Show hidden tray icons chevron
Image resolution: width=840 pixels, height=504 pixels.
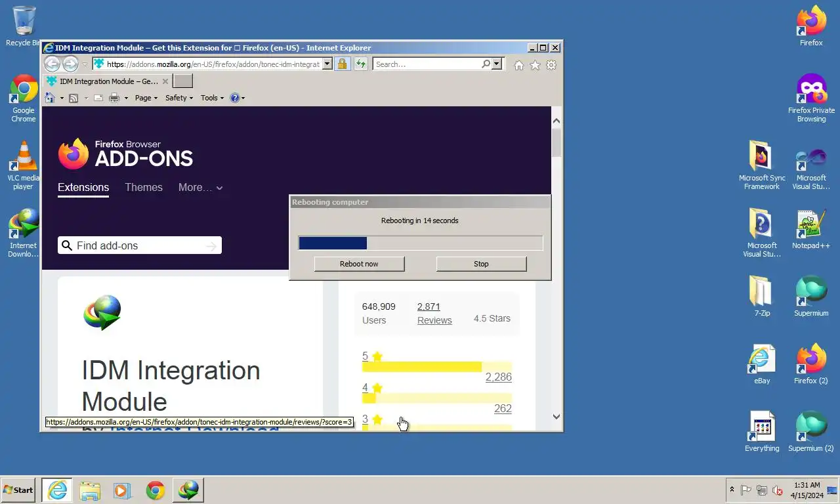(x=732, y=490)
